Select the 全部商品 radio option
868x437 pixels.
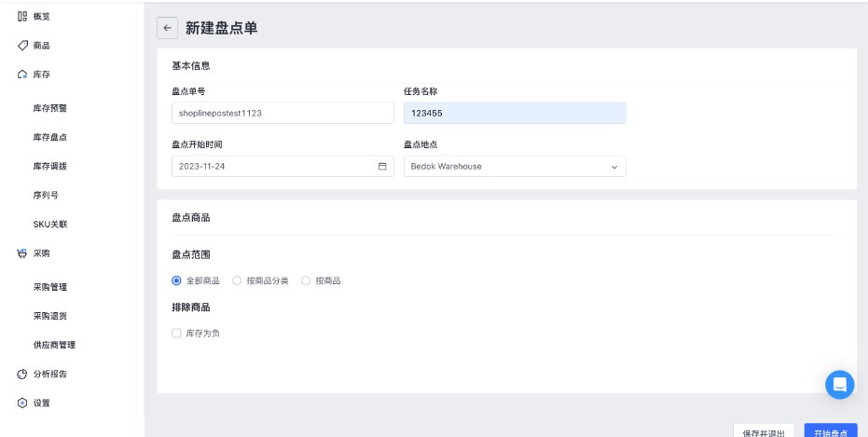pyautogui.click(x=176, y=280)
